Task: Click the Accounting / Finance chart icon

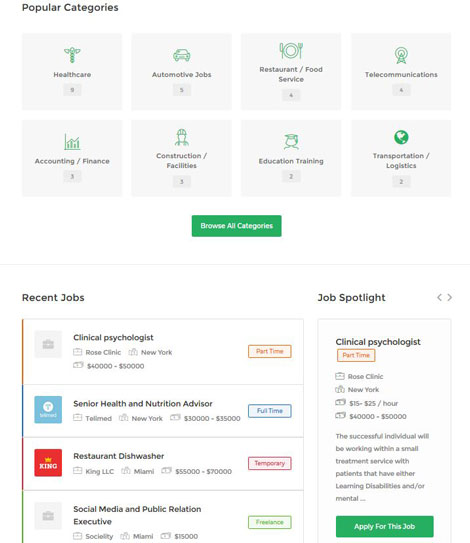Action: click(72, 142)
